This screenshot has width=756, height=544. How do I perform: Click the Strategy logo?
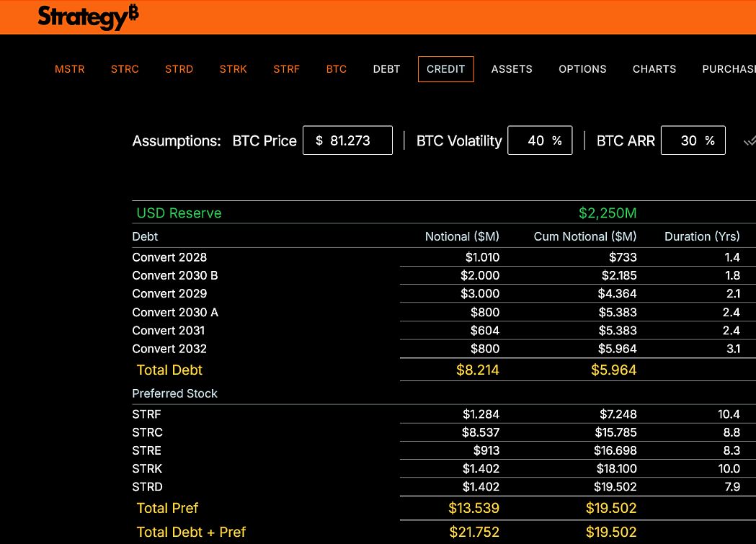88,17
